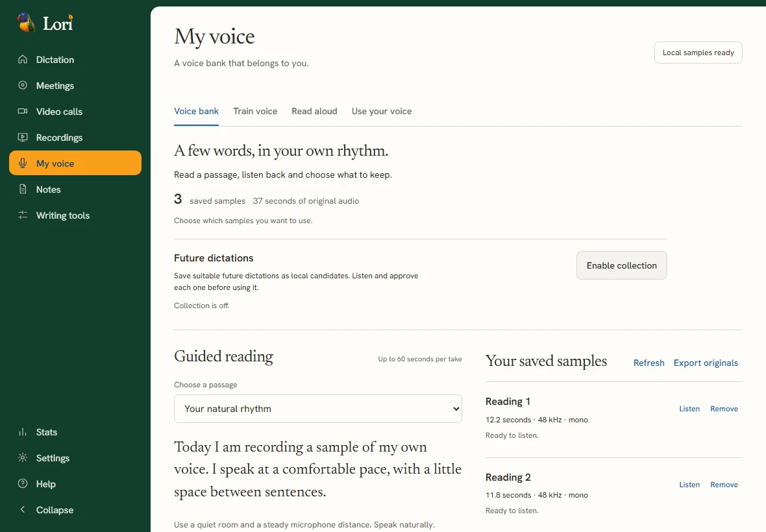Viewport: 766px width, 532px height.
Task: Click '37 seconds of original audio' text
Action: click(x=306, y=201)
